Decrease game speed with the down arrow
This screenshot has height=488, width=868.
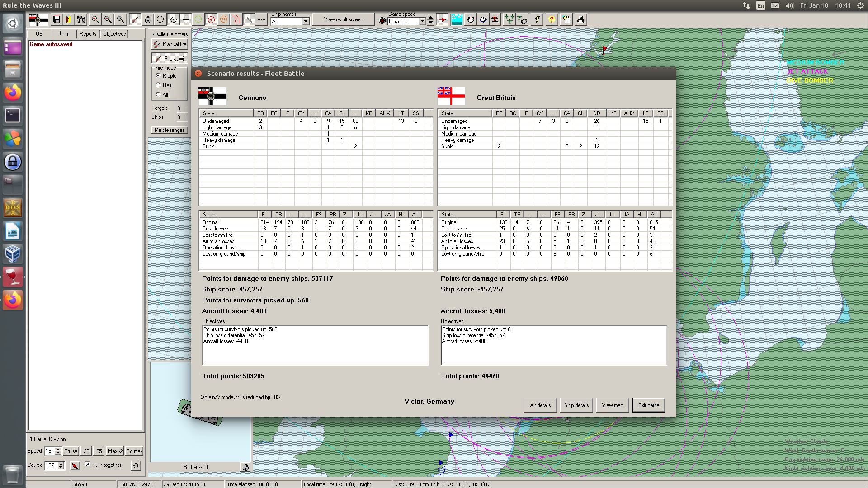click(x=431, y=23)
